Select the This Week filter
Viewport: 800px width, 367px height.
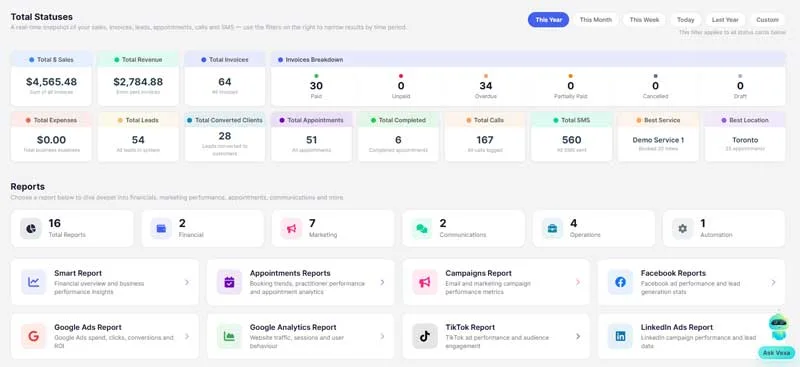click(644, 20)
